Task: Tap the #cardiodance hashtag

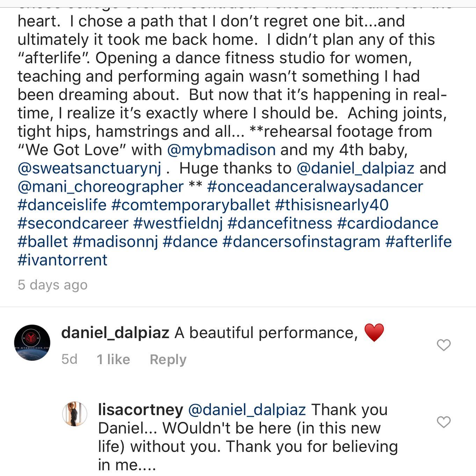Action: [388, 223]
